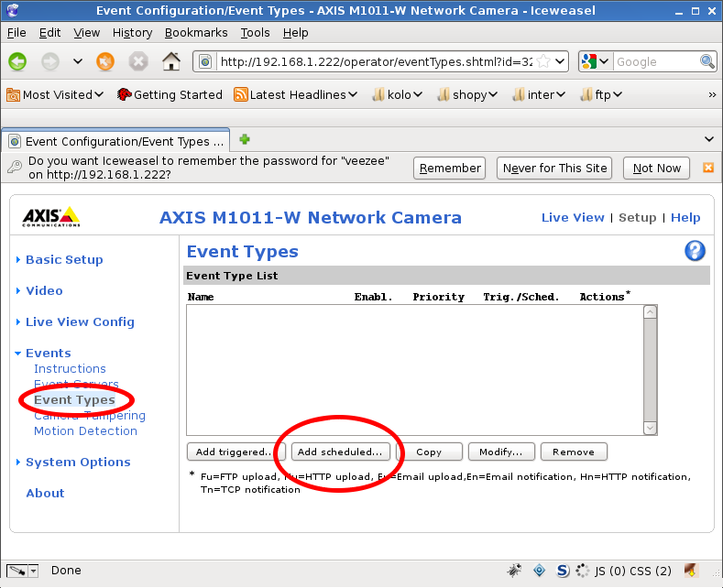Open the Most Visited bookmarks dropdown

(x=55, y=94)
